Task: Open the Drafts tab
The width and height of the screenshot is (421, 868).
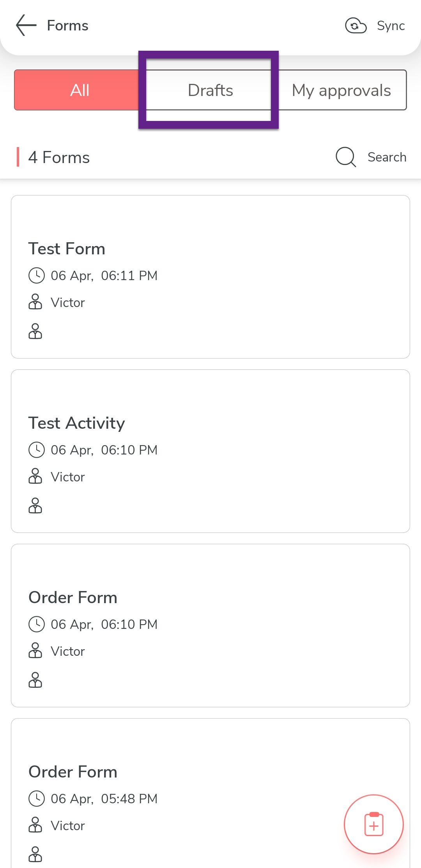Action: click(210, 90)
